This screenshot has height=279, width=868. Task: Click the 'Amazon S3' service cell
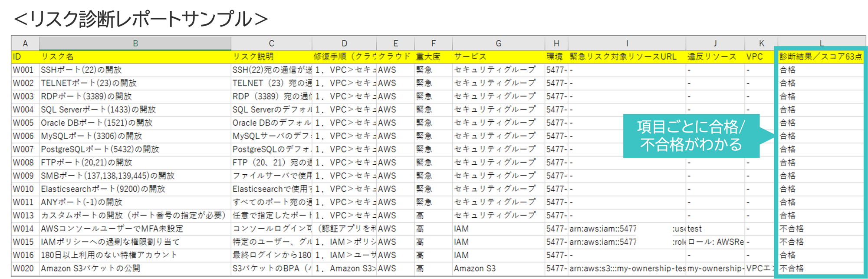pos(498,269)
